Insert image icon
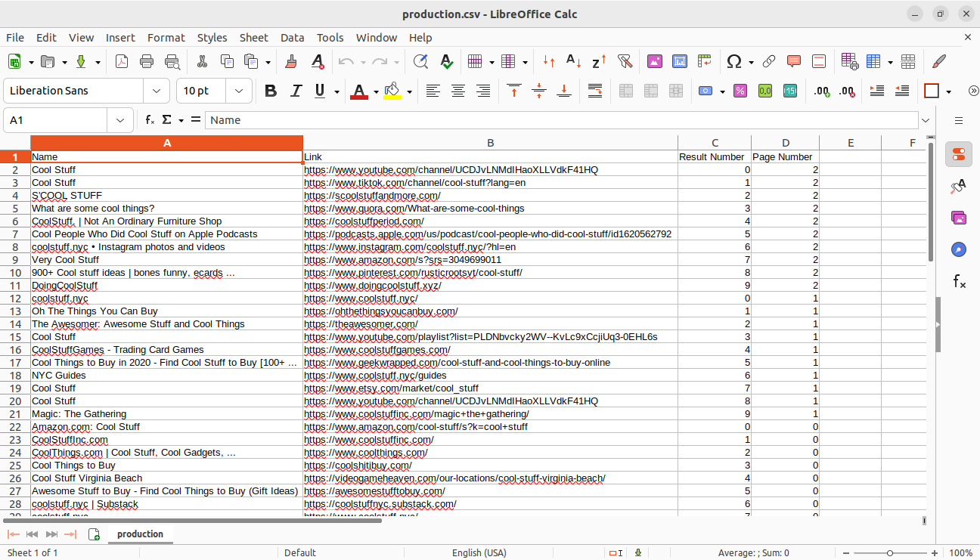The height and width of the screenshot is (560, 980). point(654,62)
